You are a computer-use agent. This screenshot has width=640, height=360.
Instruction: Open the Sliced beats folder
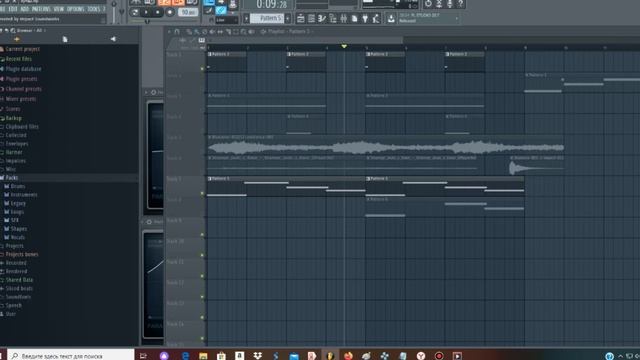(19, 288)
